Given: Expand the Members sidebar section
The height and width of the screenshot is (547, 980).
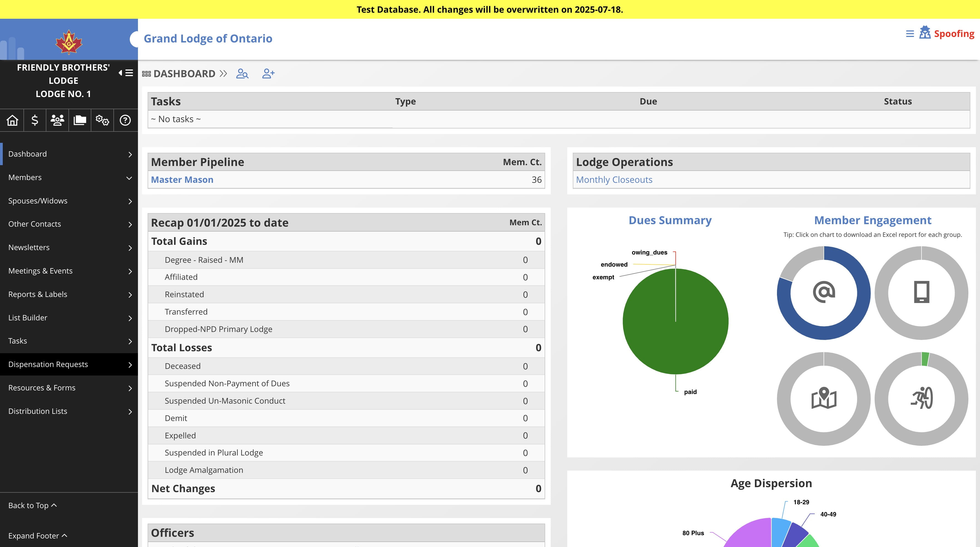Looking at the screenshot, I should coord(69,178).
